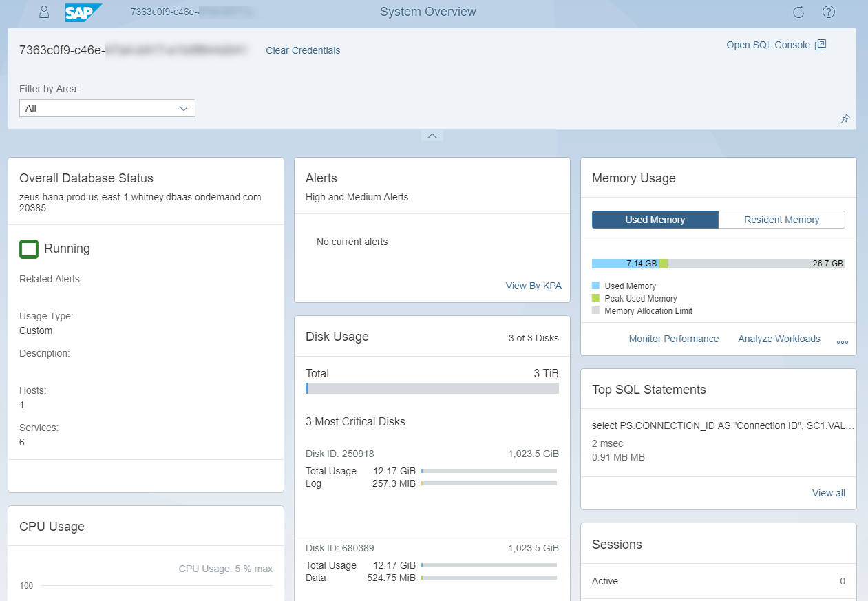
Task: Click the Active sessions row
Action: click(x=719, y=581)
